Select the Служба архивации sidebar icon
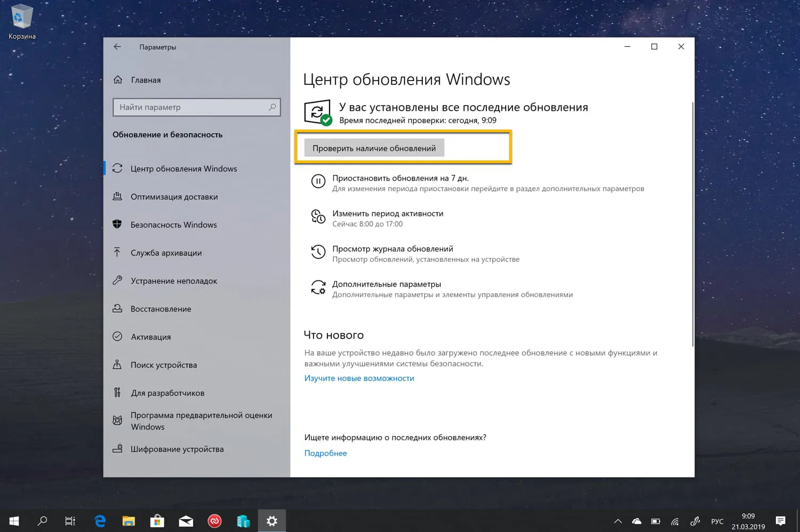800x532 pixels. [118, 253]
